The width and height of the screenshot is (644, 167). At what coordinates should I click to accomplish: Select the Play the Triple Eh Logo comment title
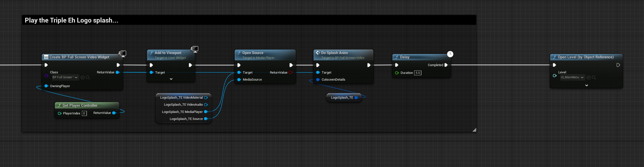(71, 20)
